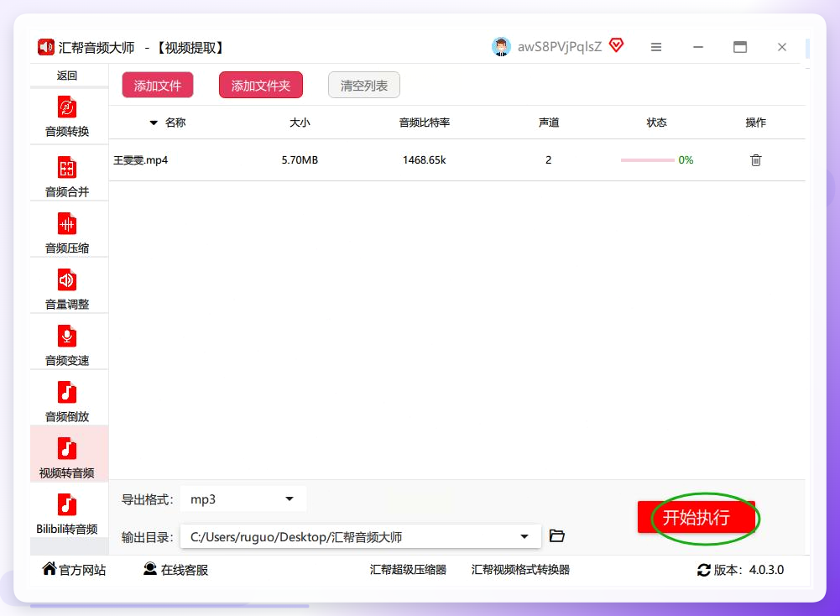Click the 官方网站 home icon link
The image size is (840, 616).
[x=74, y=569]
